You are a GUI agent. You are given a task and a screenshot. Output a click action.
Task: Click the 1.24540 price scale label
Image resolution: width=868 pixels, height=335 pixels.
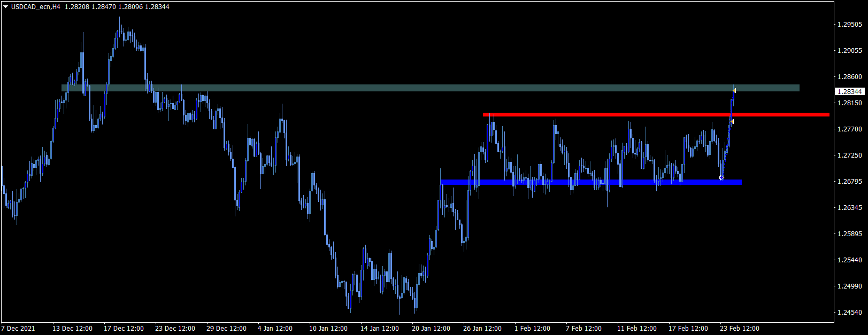tap(850, 313)
